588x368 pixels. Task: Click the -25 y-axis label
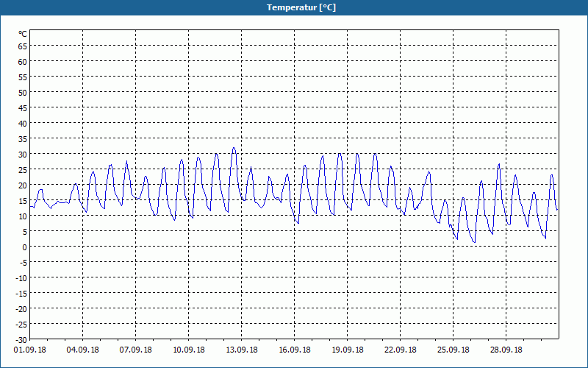coord(21,324)
